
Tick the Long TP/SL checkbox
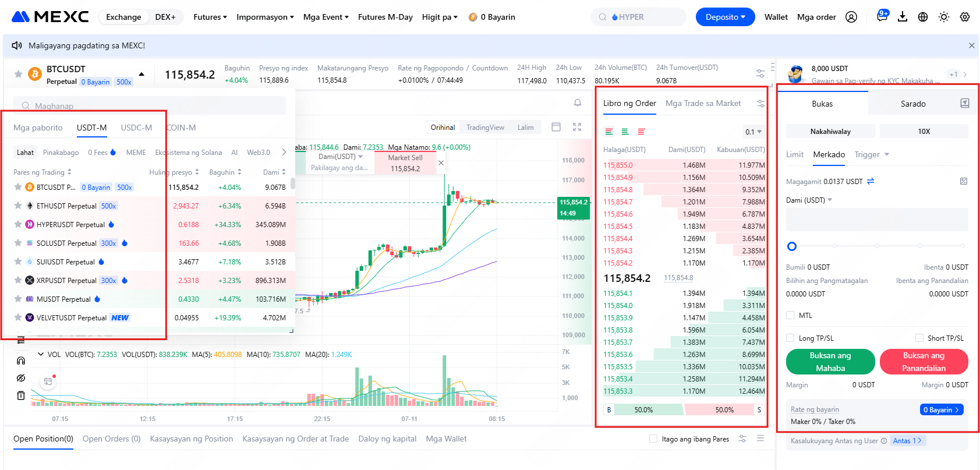pyautogui.click(x=790, y=338)
